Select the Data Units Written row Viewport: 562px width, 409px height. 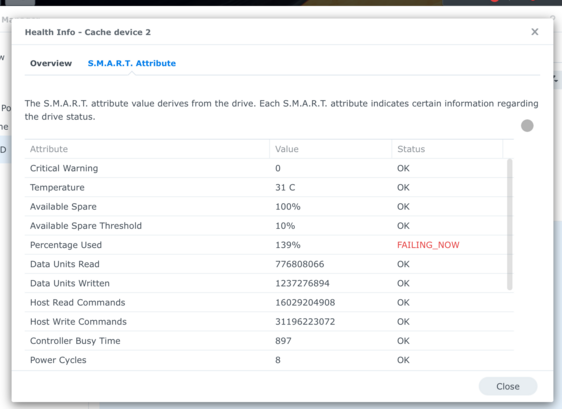point(266,283)
